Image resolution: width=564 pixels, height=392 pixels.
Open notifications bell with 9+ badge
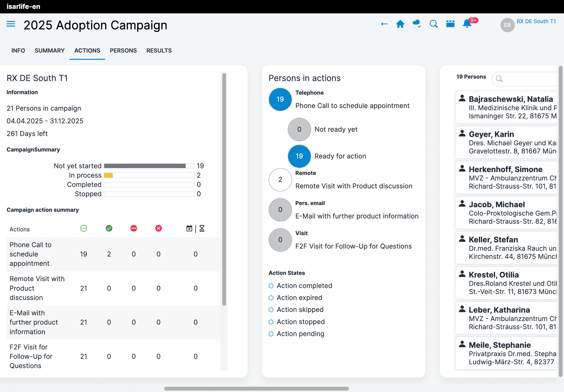pyautogui.click(x=467, y=24)
